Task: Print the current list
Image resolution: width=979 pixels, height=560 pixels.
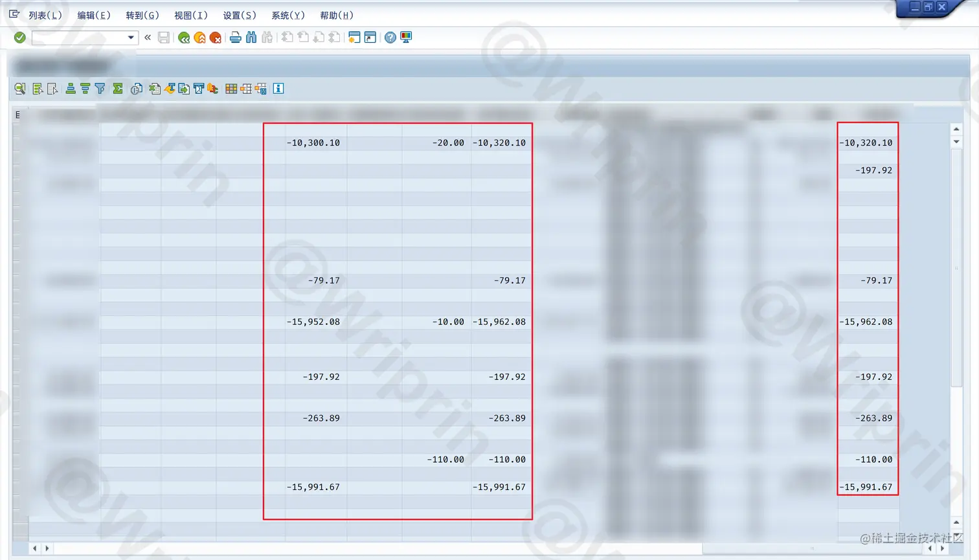Action: pos(236,37)
